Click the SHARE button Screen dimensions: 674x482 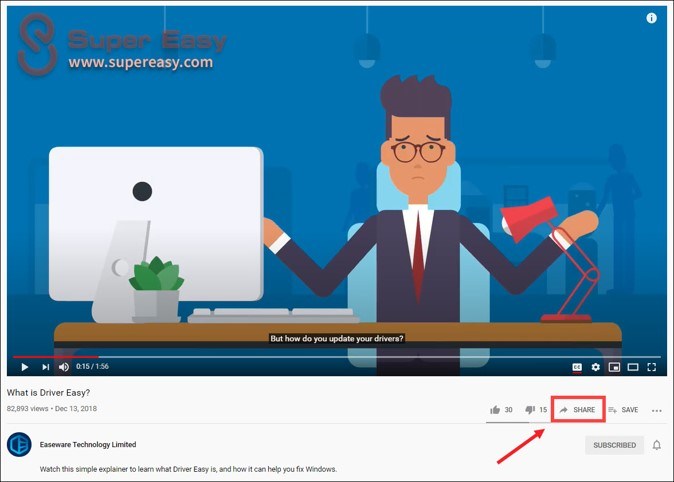click(x=578, y=410)
